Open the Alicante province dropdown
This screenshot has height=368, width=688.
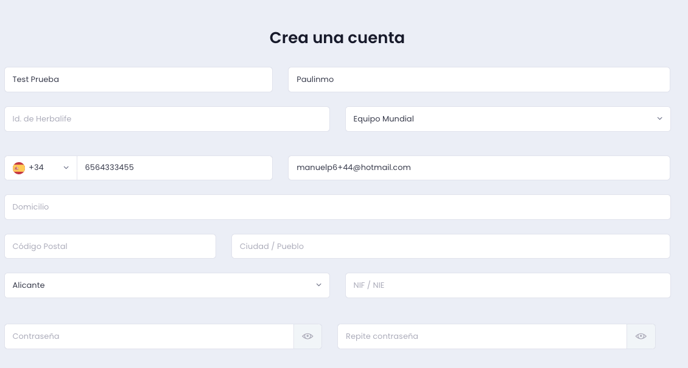(167, 285)
